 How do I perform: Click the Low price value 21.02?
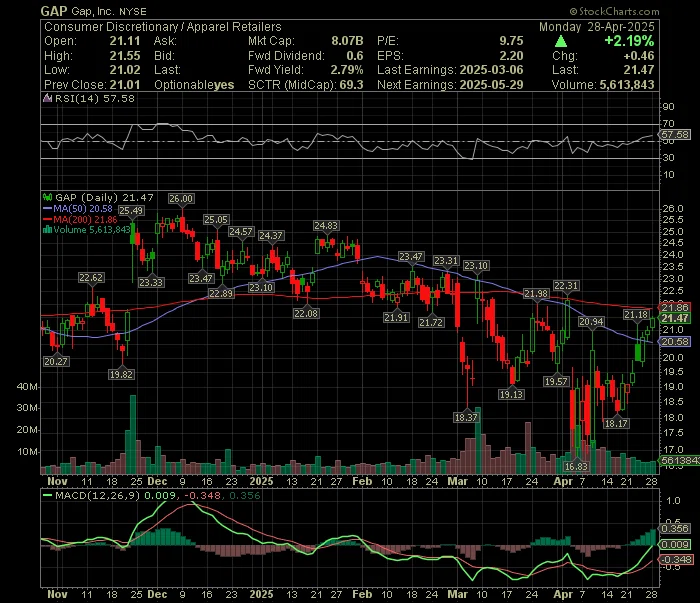pos(125,70)
